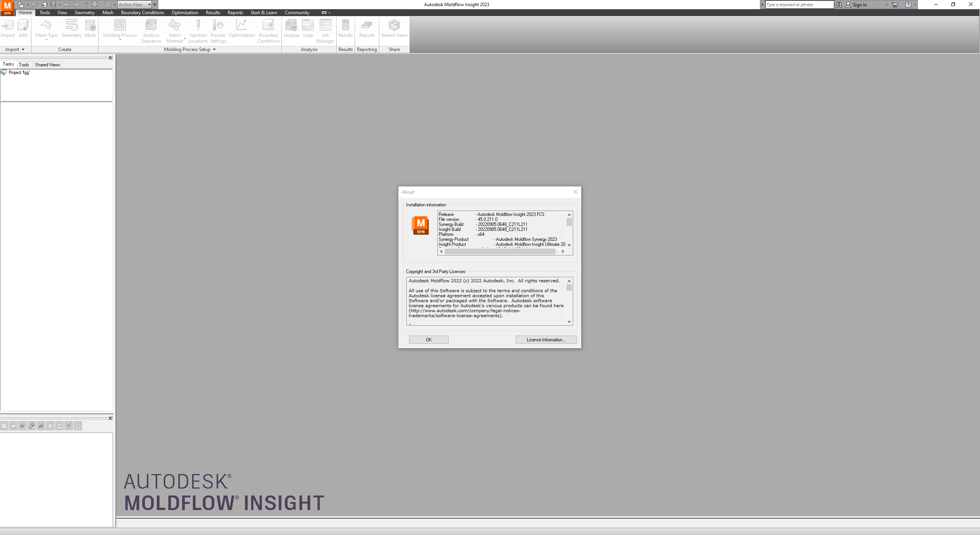Click the Results ribbon icon

coord(345,29)
